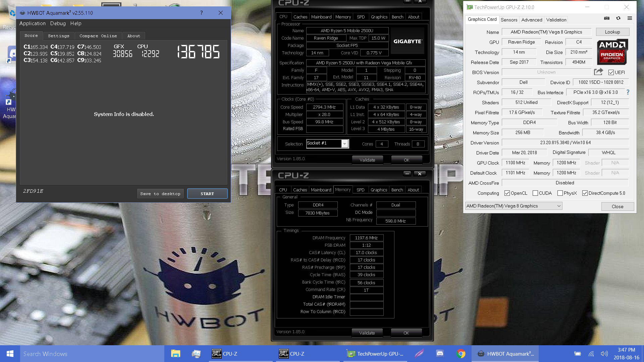Click the Bus Interface question mark
This screenshot has width=644, height=362.
(628, 92)
